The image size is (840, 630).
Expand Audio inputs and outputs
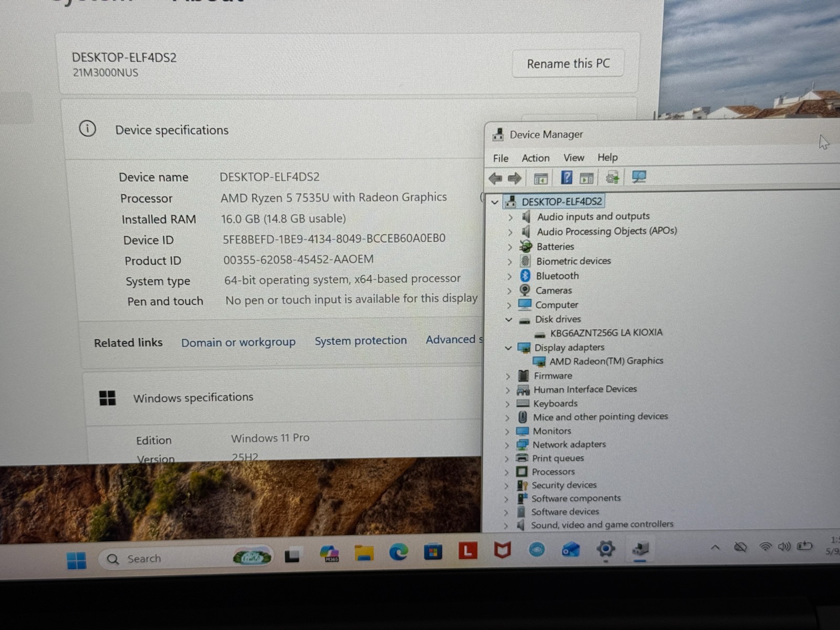(x=510, y=217)
